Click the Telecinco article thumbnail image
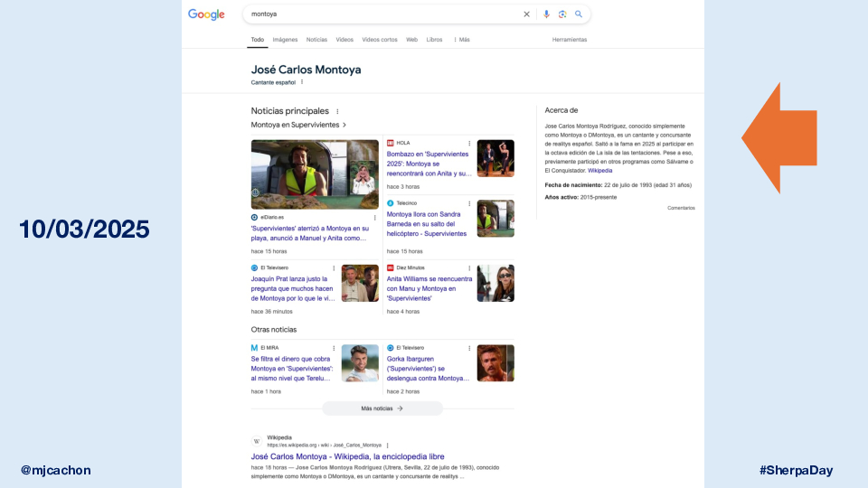868x488 pixels. pos(495,219)
